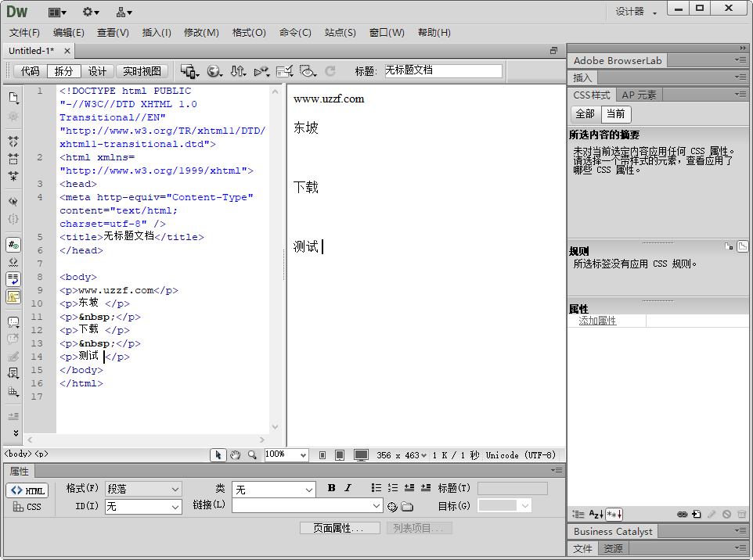Open window size 356 x 463 dropdown
The image size is (753, 560).
pyautogui.click(x=402, y=455)
